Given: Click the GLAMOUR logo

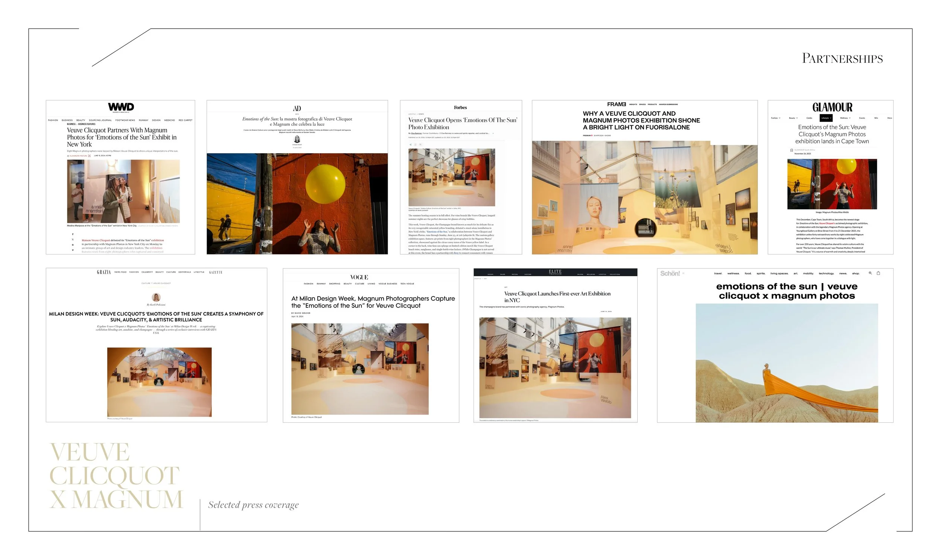Looking at the screenshot, I should (x=832, y=107).
